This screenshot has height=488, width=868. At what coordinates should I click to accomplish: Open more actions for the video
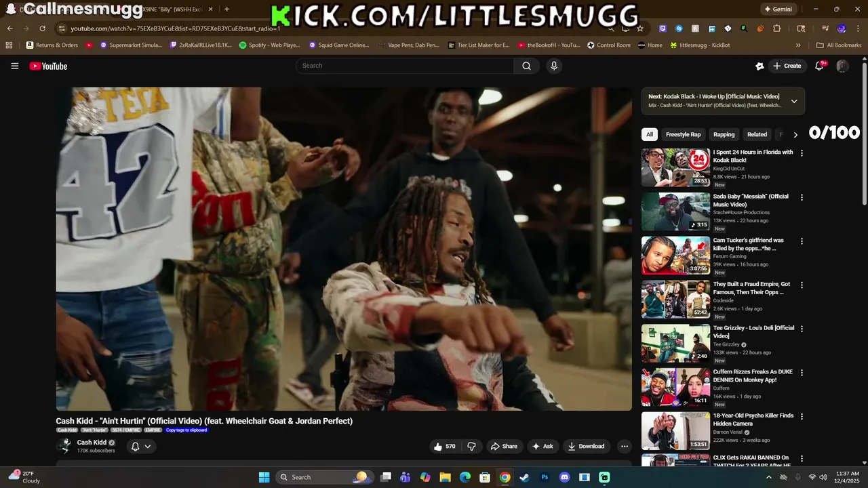click(x=625, y=446)
